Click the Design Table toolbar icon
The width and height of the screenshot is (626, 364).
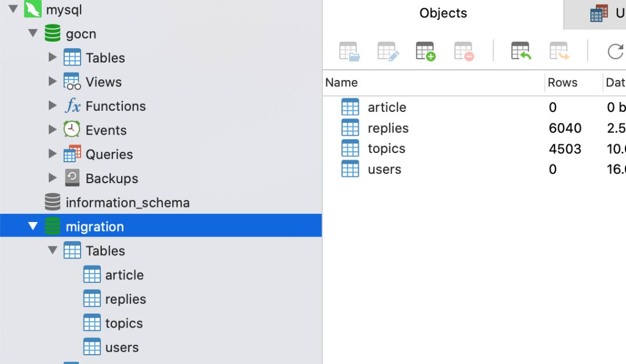coord(387,51)
